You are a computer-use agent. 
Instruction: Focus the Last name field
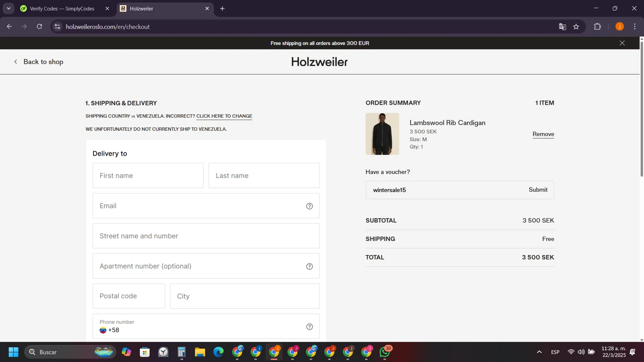(264, 175)
